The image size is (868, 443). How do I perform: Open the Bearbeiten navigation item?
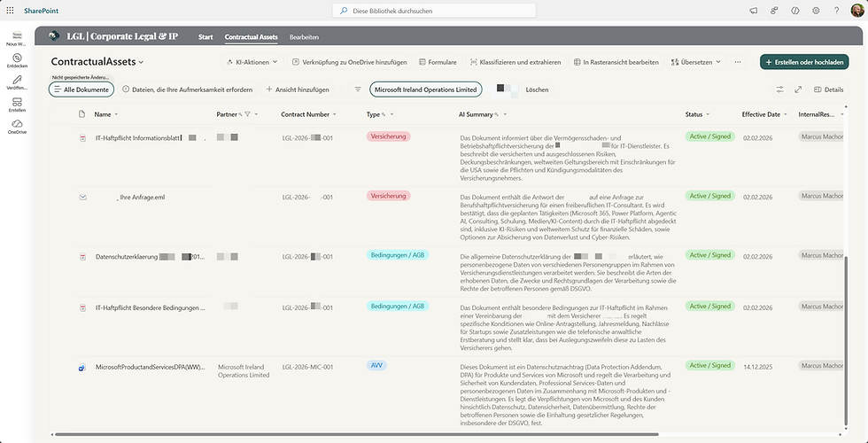pyautogui.click(x=304, y=37)
